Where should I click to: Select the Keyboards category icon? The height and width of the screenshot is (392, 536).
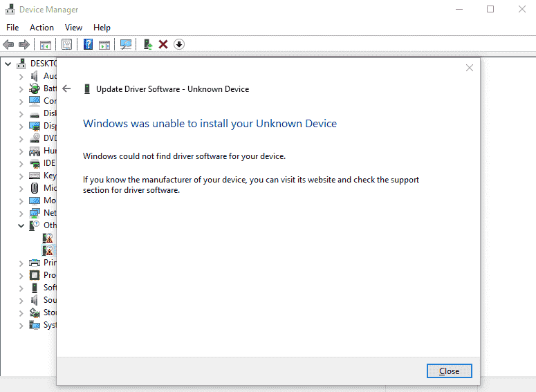tap(35, 176)
